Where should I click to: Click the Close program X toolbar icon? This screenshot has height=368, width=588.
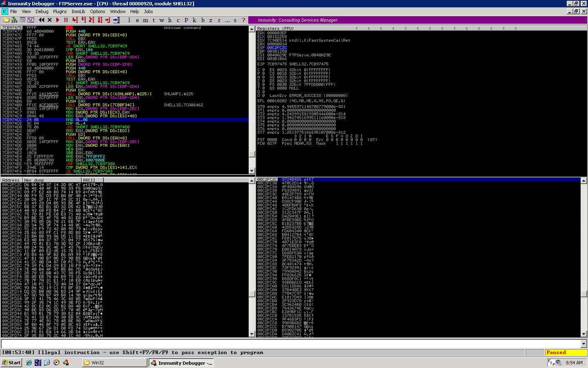click(x=49, y=20)
